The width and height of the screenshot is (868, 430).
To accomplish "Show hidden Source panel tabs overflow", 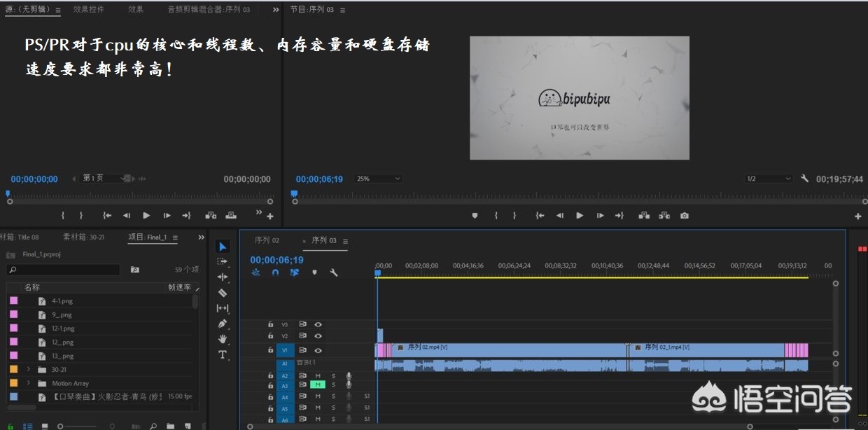I will click(x=275, y=10).
